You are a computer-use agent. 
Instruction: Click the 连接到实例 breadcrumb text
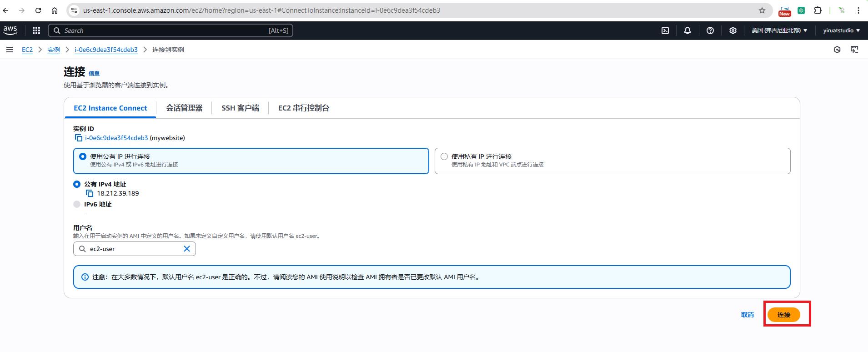[x=168, y=50]
